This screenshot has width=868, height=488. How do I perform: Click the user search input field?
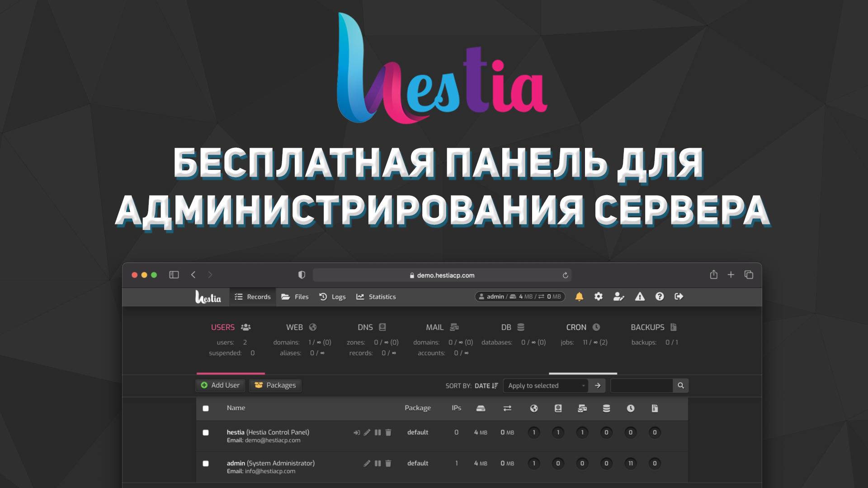click(641, 385)
